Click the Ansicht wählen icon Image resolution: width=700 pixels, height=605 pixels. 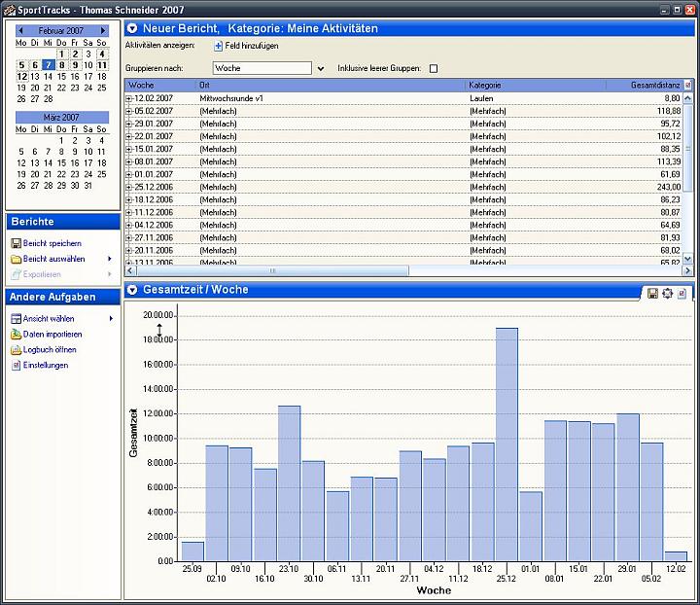(x=17, y=319)
